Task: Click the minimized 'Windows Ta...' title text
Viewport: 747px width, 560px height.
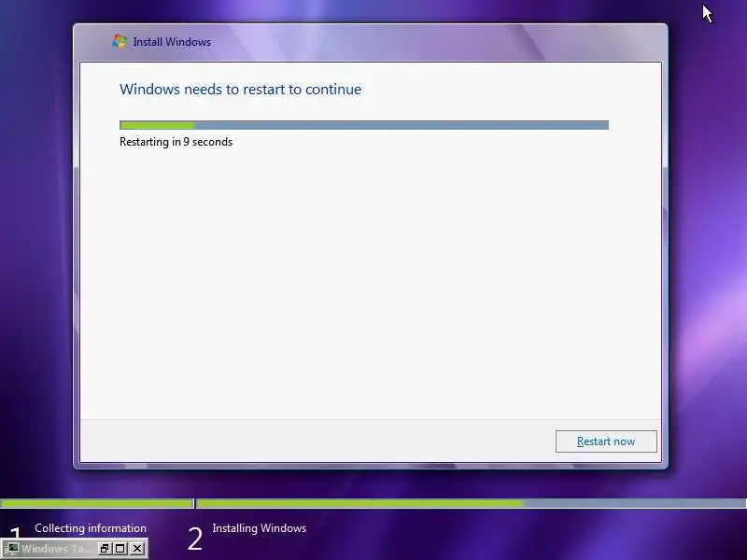Action: (56, 549)
